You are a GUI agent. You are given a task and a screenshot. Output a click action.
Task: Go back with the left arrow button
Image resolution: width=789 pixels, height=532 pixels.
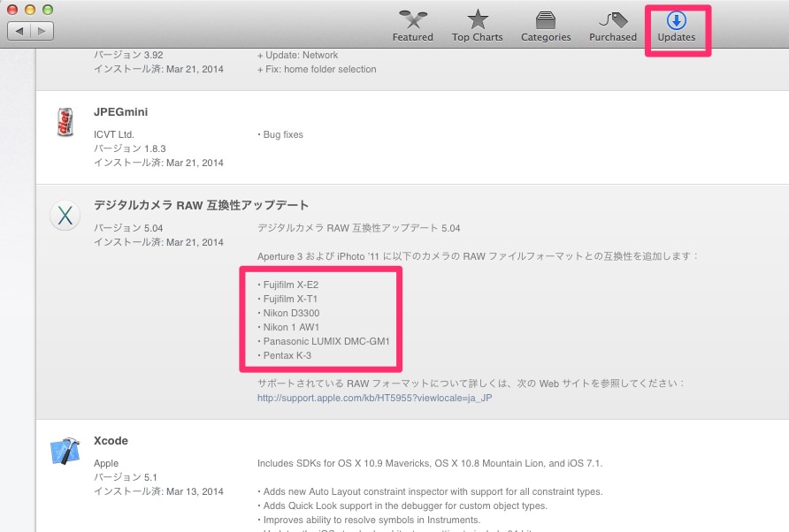click(19, 31)
